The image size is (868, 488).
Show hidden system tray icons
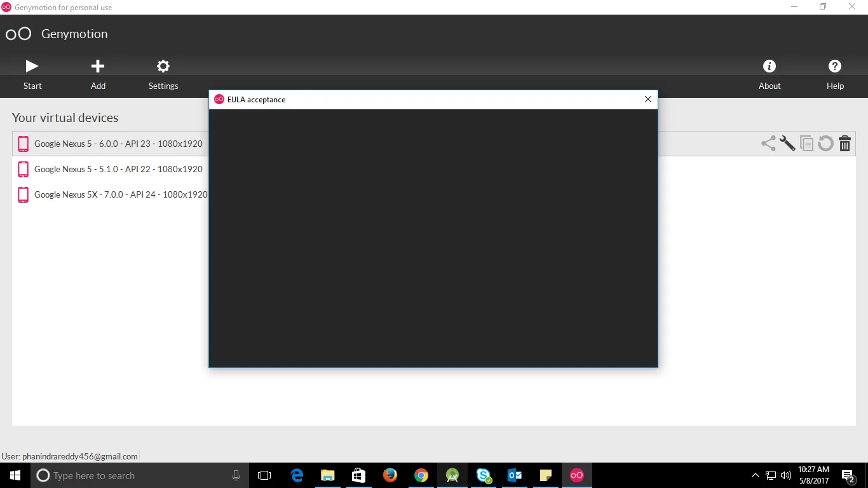[x=756, y=475]
